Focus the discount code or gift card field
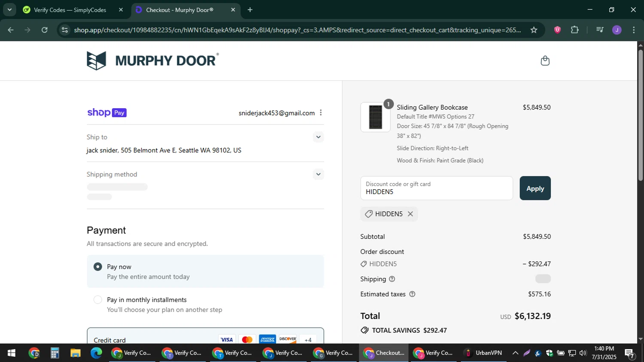 [437, 188]
